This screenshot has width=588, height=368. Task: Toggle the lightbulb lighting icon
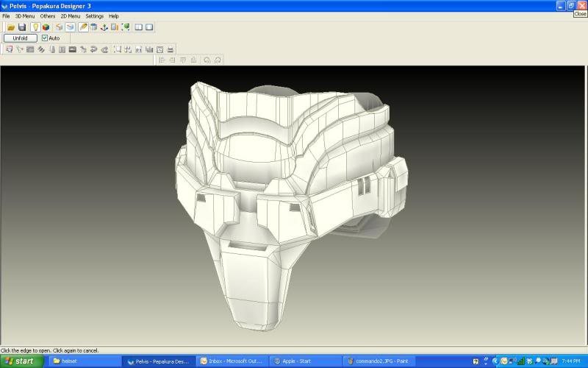click(x=35, y=27)
